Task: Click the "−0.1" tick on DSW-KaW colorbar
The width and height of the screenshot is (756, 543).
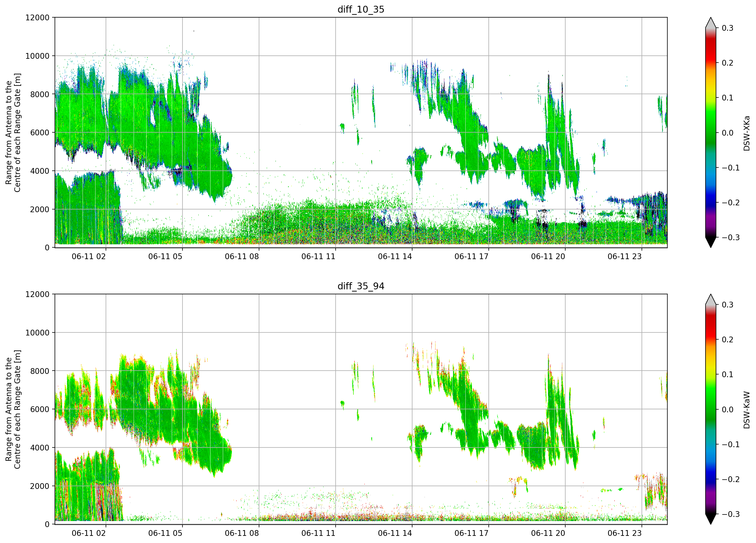Action: coord(731,445)
